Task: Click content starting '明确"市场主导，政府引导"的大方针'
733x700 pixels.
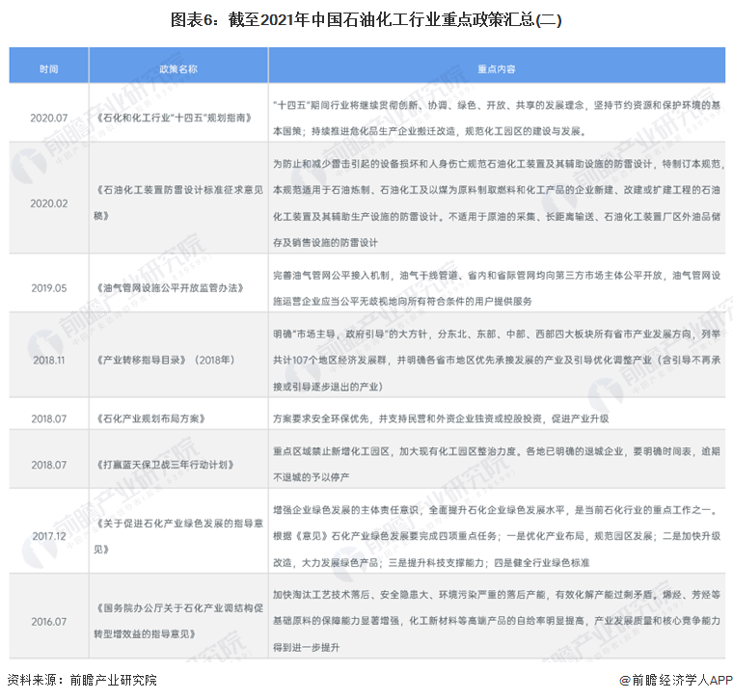Action: click(x=497, y=361)
